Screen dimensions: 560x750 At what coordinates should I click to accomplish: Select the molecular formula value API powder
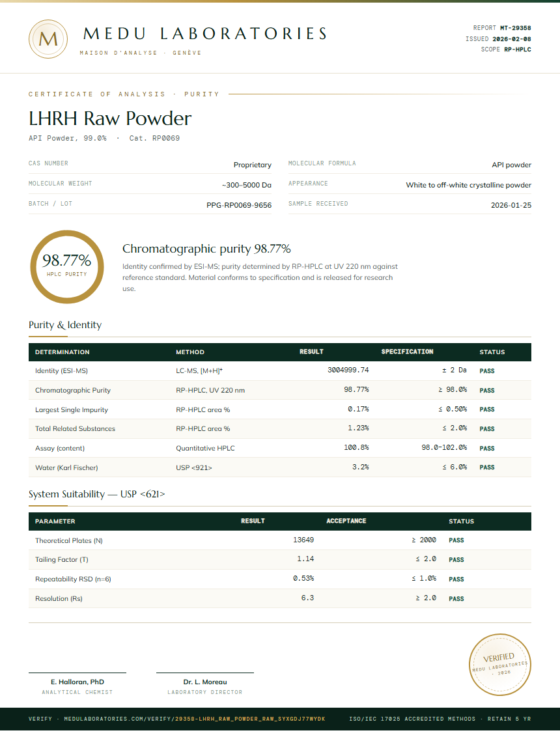tap(512, 165)
